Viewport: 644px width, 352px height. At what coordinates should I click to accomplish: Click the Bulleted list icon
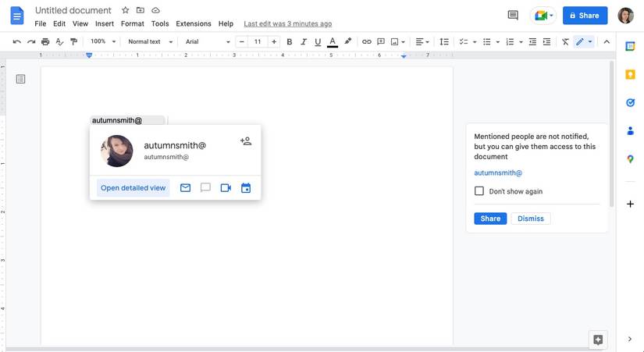point(486,41)
